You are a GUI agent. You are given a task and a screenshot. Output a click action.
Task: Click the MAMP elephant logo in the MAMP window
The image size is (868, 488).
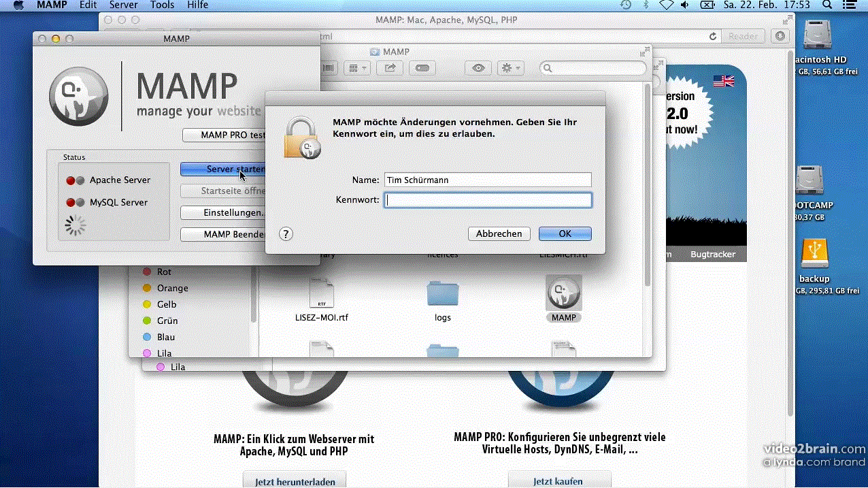tap(78, 96)
